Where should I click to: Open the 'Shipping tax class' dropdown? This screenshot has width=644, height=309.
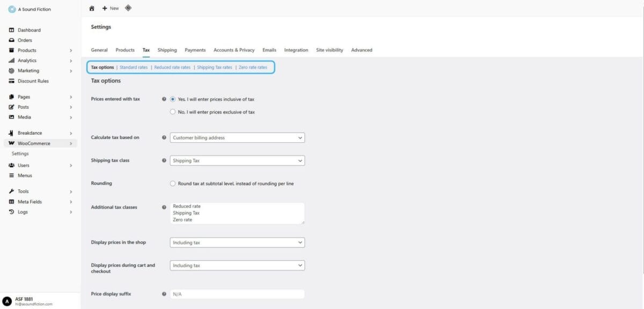pos(237,160)
